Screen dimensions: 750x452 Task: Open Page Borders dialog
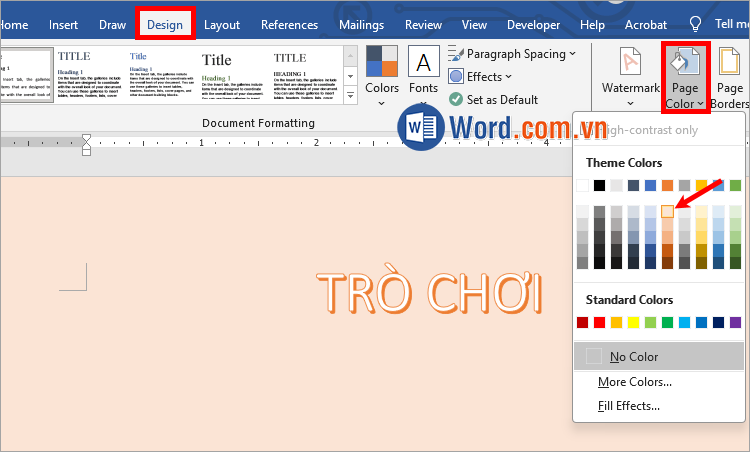[730, 77]
